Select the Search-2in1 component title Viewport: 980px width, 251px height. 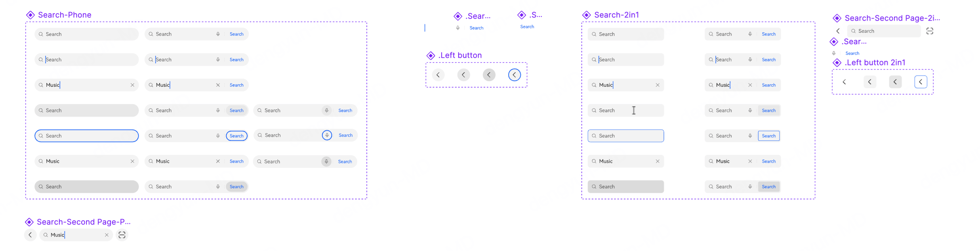(616, 15)
